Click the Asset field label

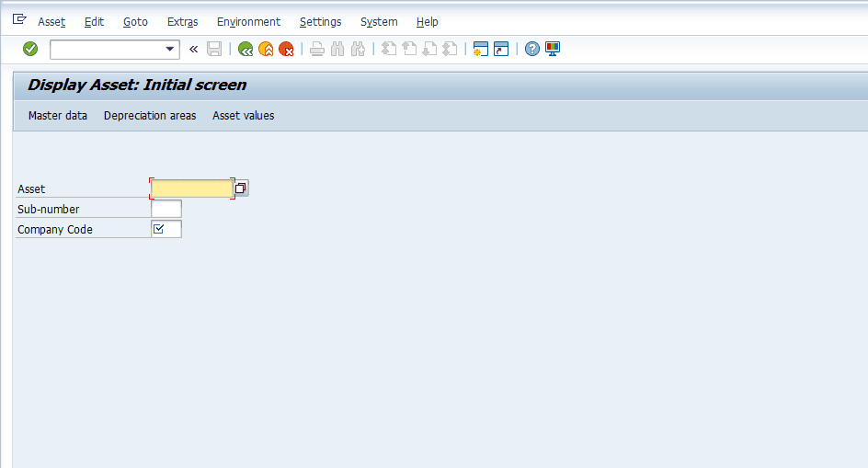pos(31,188)
